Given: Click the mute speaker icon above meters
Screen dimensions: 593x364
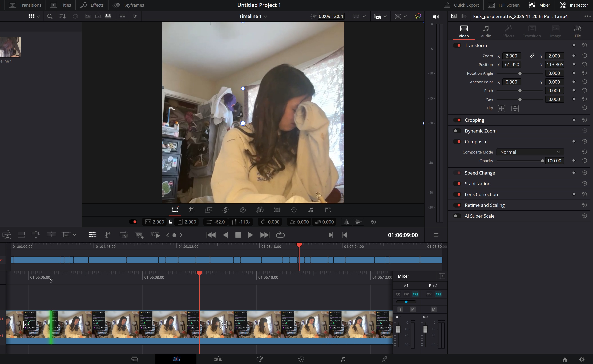Looking at the screenshot, I should click(x=436, y=16).
